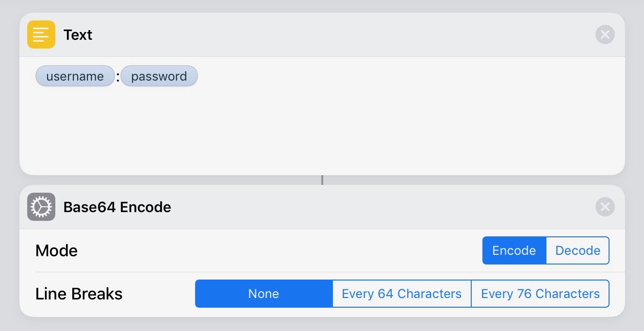The height and width of the screenshot is (331, 644).
Task: Click blank space in Text action header
Action: [x=340, y=34]
